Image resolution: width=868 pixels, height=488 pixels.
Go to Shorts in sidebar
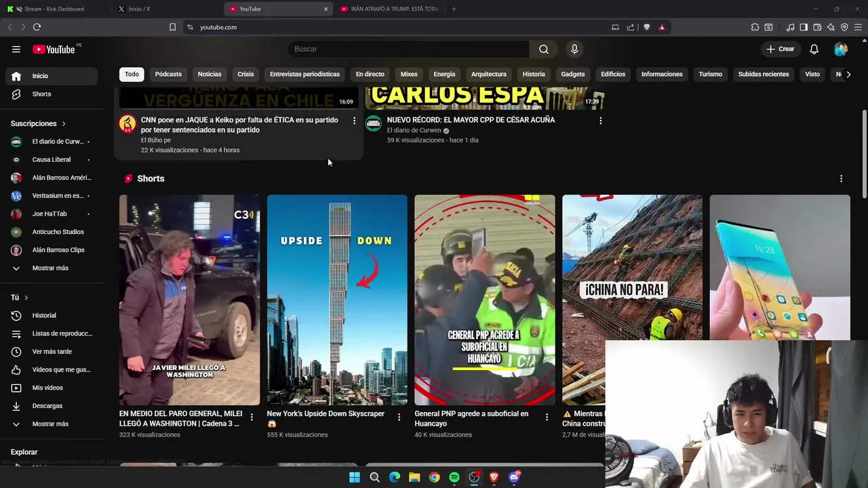pyautogui.click(x=52, y=94)
